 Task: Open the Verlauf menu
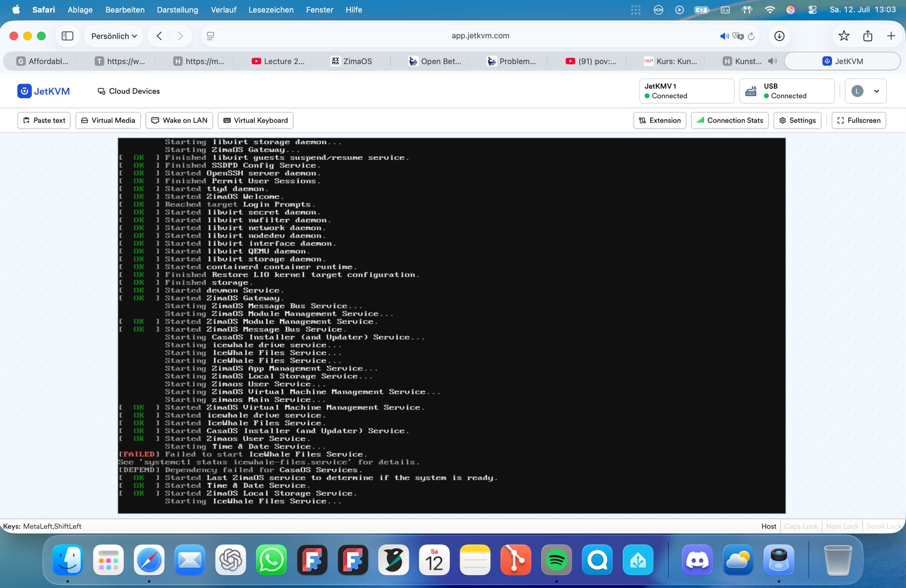pyautogui.click(x=223, y=9)
